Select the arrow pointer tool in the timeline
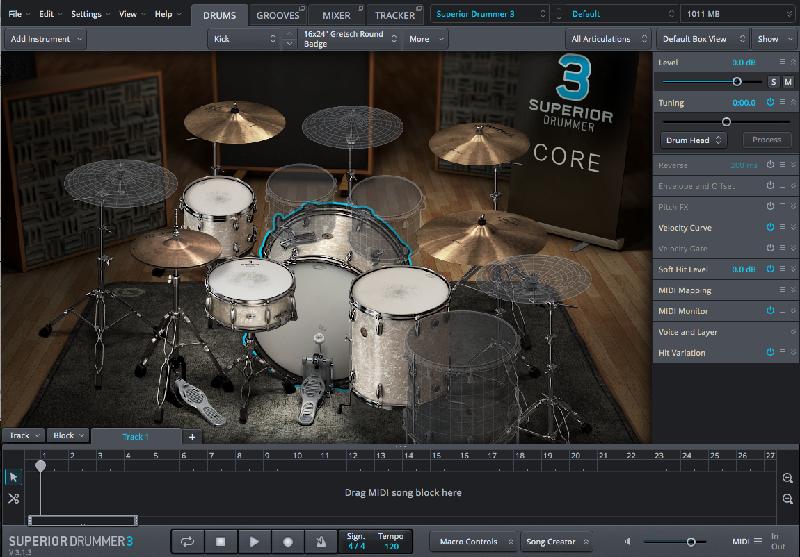 (x=14, y=477)
